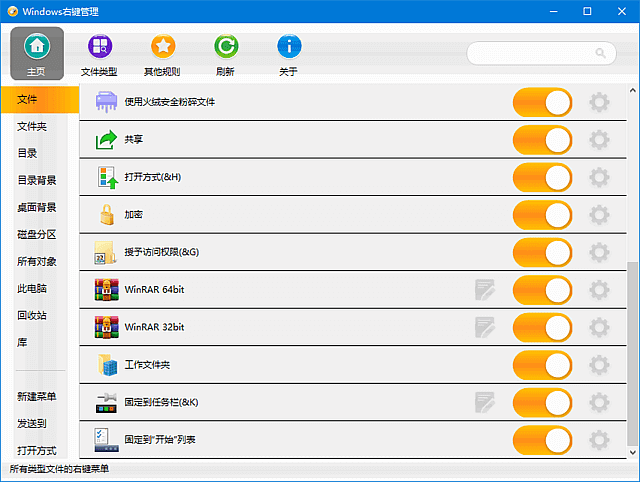Viewport: 640px width, 482px height.
Task: Click the 主页 home icon in toolbar
Action: (x=37, y=47)
